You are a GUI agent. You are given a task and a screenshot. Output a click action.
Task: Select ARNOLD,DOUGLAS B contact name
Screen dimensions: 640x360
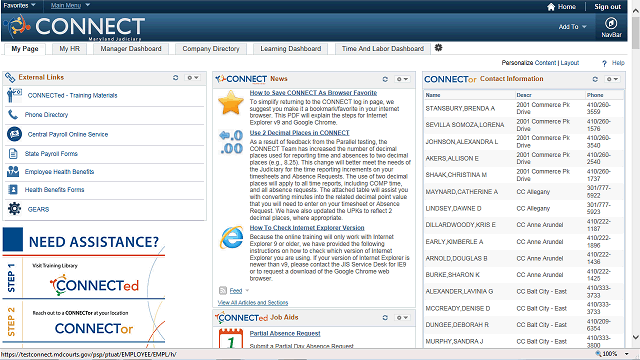tap(456, 258)
